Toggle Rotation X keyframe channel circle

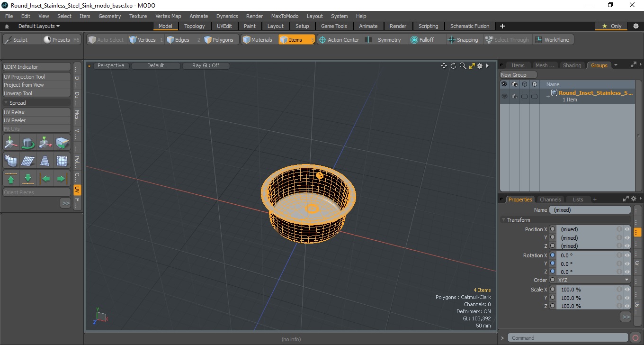pyautogui.click(x=553, y=255)
